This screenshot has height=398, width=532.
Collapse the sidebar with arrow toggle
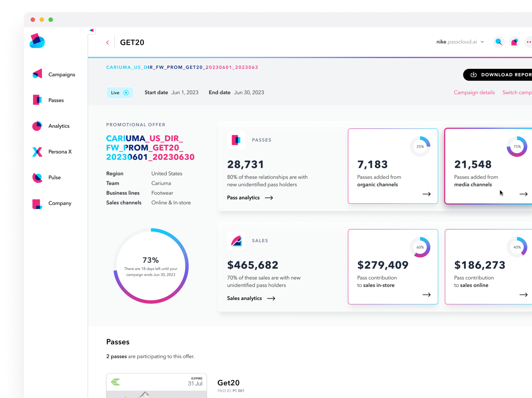[x=91, y=30]
